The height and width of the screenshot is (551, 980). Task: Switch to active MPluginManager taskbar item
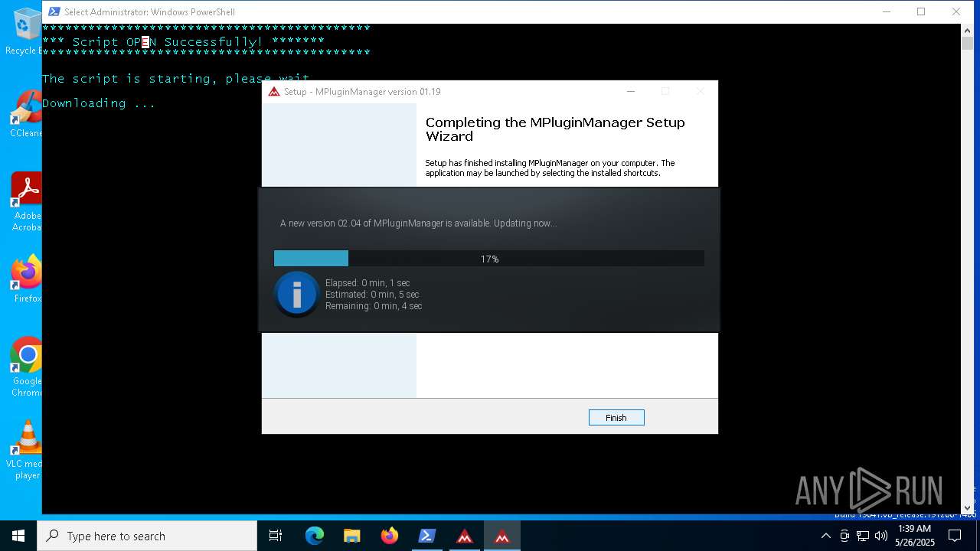point(502,536)
